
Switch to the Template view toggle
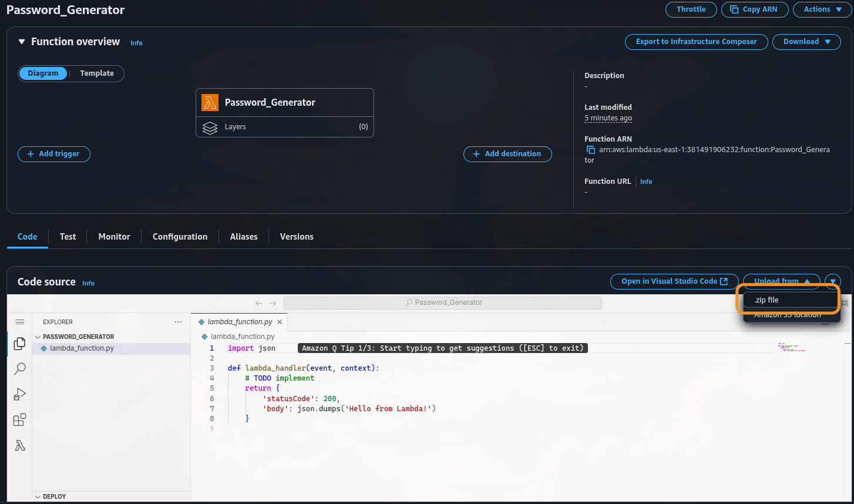point(97,73)
